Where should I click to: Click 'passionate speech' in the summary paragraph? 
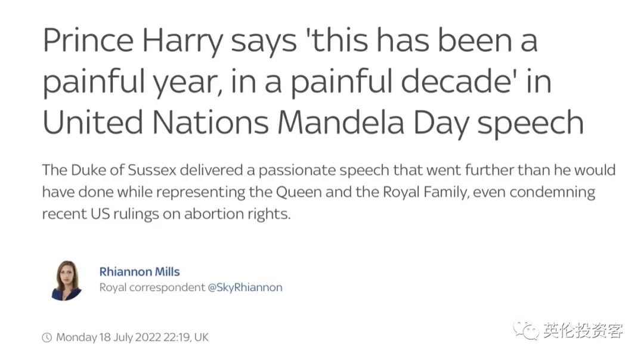pos(324,171)
